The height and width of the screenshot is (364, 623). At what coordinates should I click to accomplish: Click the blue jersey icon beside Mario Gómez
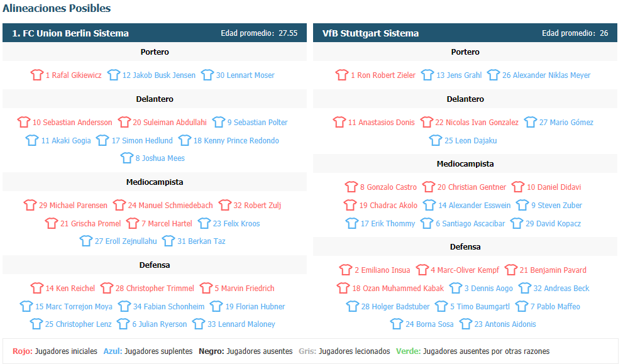coord(531,122)
